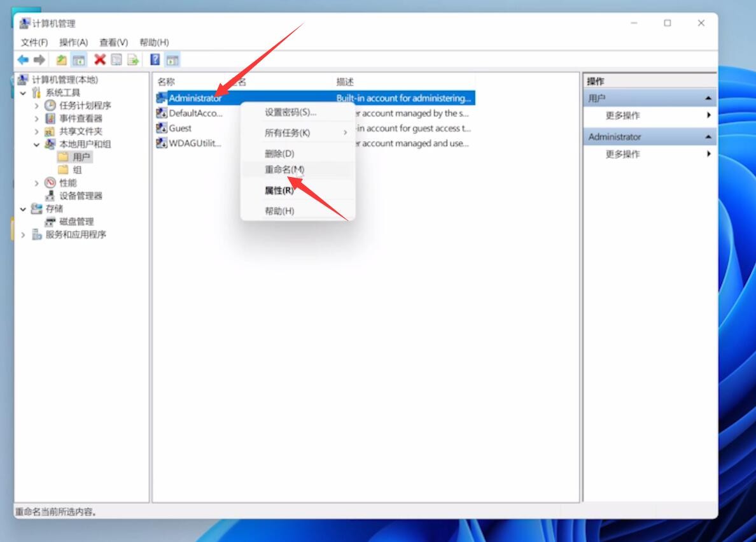Viewport: 756px width, 542px height.
Task: Collapse the Administrator section in actions pane
Action: pos(708,137)
